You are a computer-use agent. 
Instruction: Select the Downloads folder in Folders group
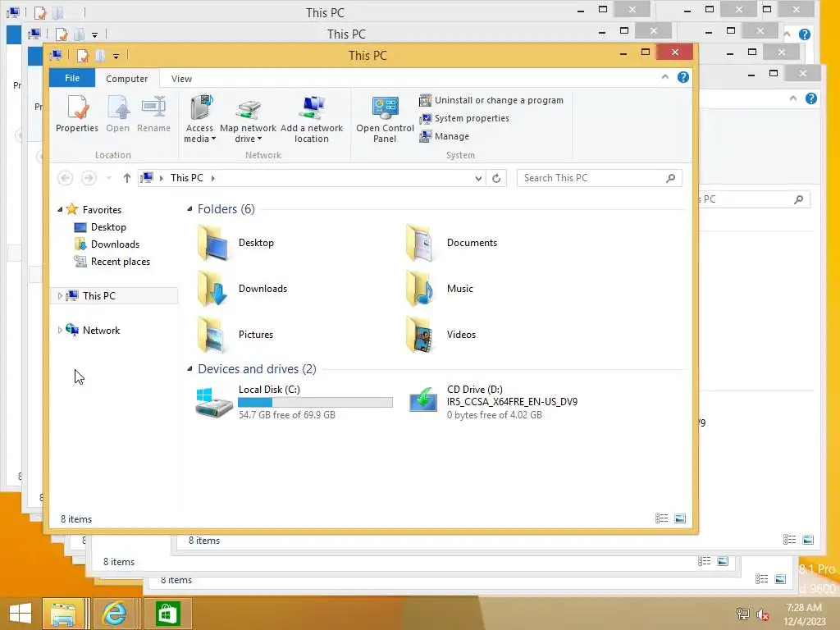214,289
